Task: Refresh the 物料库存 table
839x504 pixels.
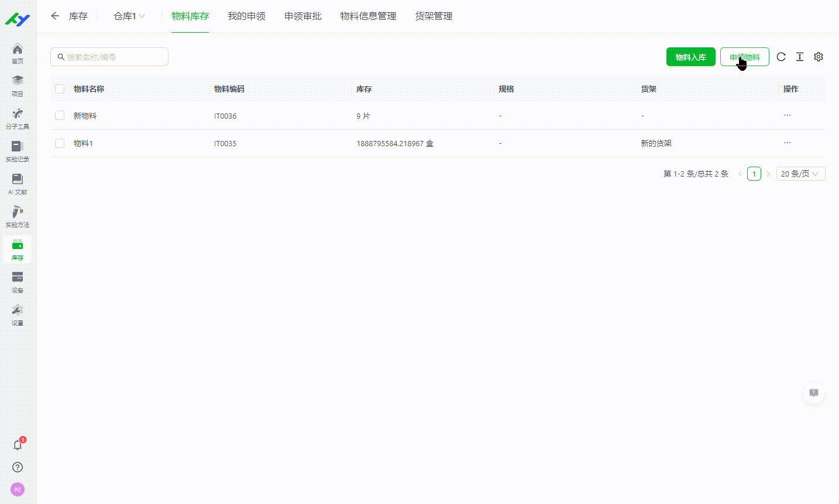Action: 781,57
